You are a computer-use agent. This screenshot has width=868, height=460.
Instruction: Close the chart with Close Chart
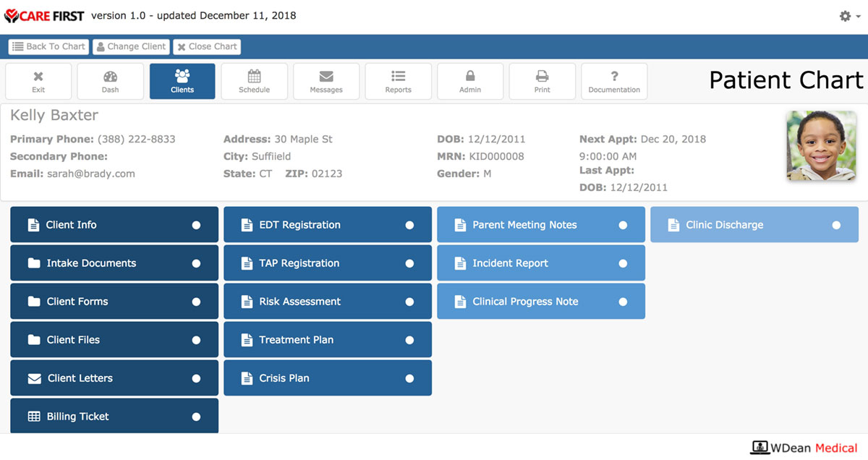coord(207,46)
